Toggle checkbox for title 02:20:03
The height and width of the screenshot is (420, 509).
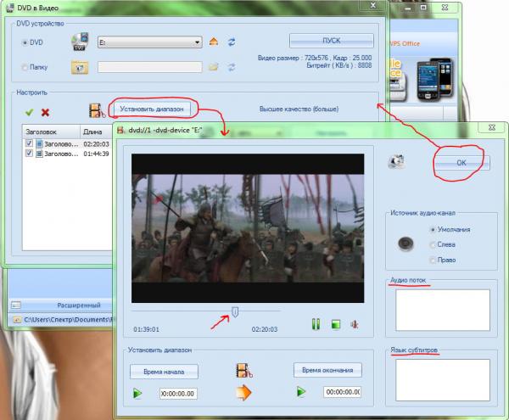pos(29,143)
